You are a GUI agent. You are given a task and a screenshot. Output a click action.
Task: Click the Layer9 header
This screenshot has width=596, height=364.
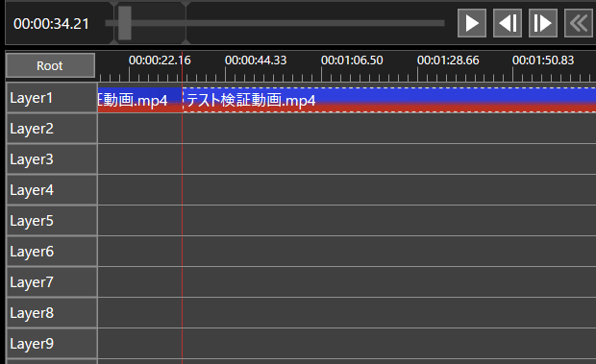(x=52, y=344)
